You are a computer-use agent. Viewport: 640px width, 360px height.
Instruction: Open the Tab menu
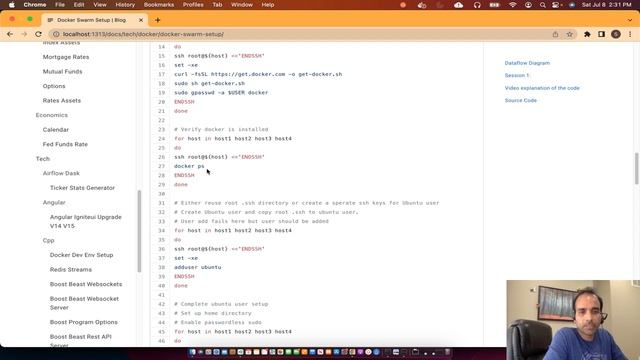click(x=217, y=5)
